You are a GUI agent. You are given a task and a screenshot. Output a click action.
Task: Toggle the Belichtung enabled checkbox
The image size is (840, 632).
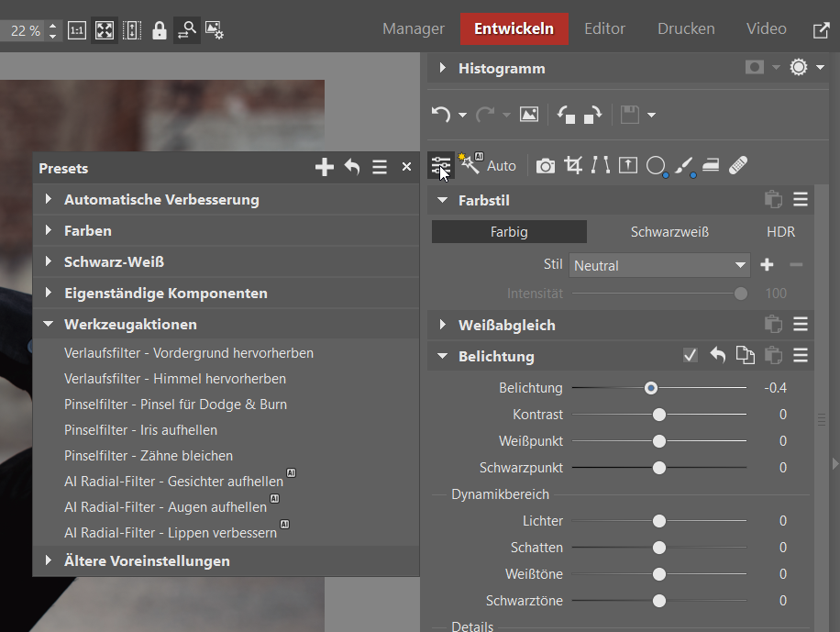(691, 356)
